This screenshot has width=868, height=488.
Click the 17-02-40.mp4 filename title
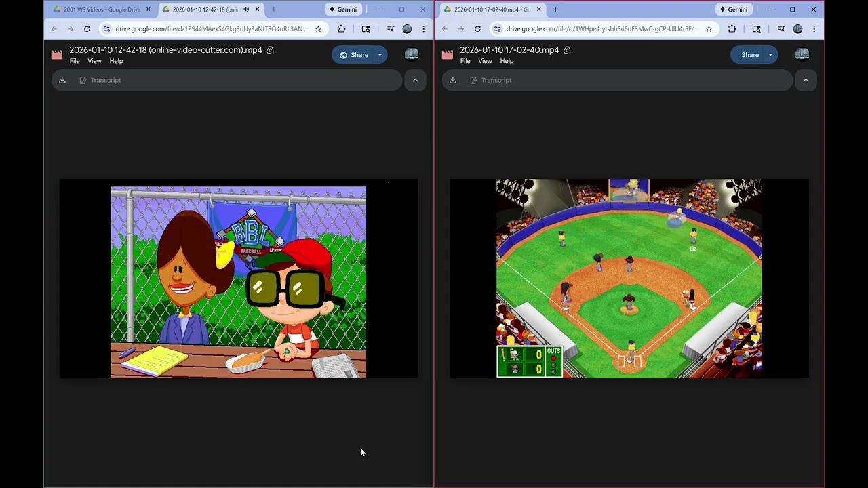509,50
